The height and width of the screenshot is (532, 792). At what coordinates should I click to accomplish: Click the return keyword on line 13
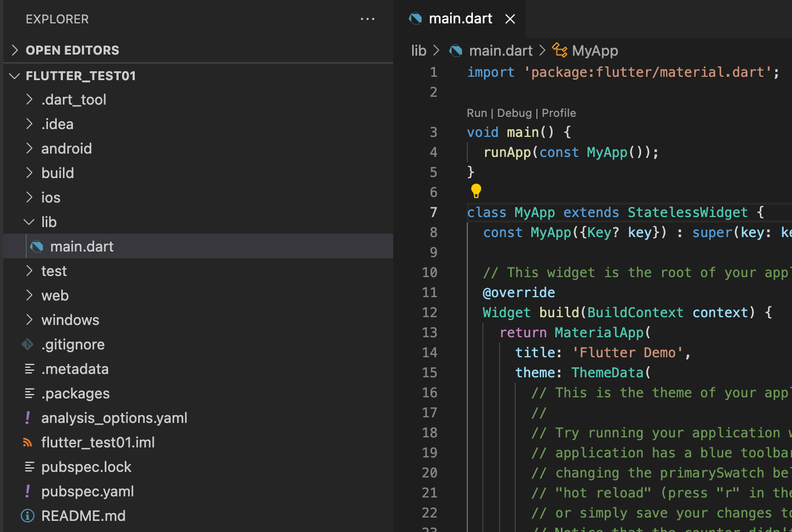(523, 332)
